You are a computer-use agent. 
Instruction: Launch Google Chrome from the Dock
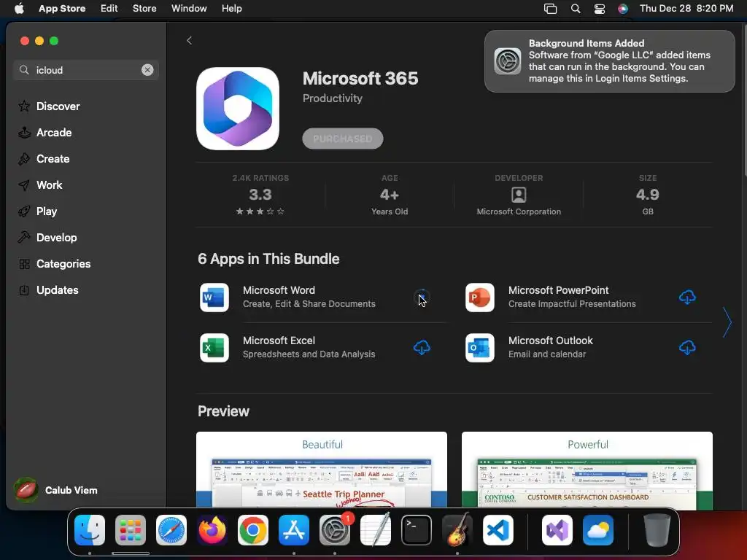pyautogui.click(x=253, y=530)
